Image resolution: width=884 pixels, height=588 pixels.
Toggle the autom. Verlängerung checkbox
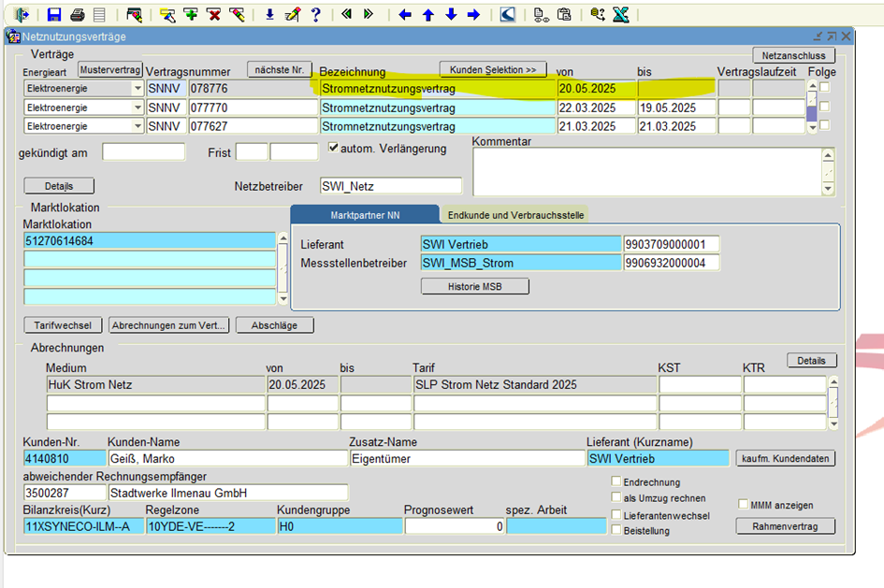pyautogui.click(x=334, y=148)
